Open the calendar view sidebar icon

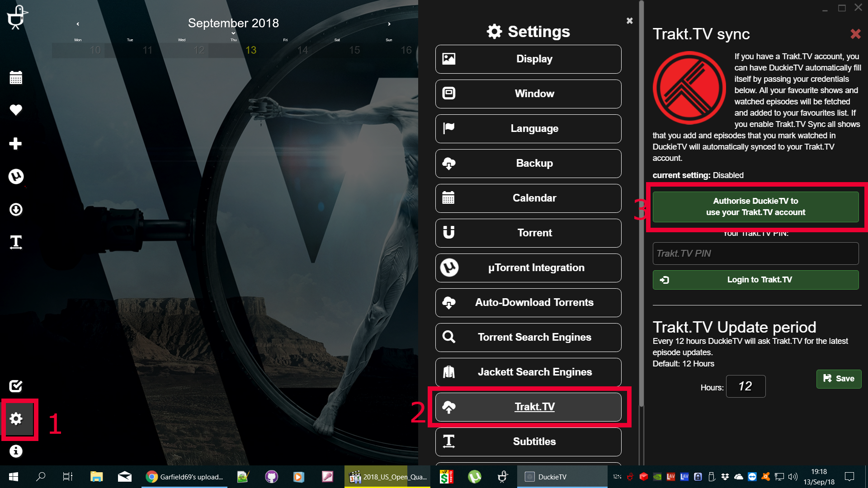point(16,78)
